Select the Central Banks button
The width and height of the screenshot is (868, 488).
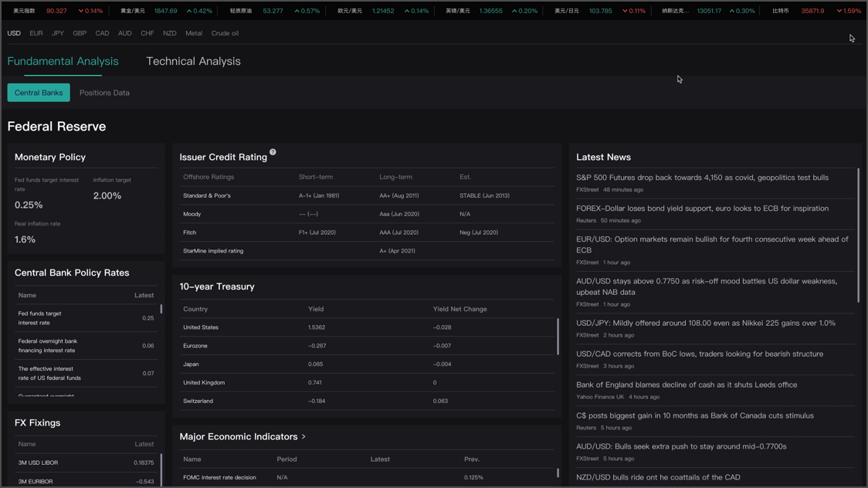pyautogui.click(x=39, y=93)
